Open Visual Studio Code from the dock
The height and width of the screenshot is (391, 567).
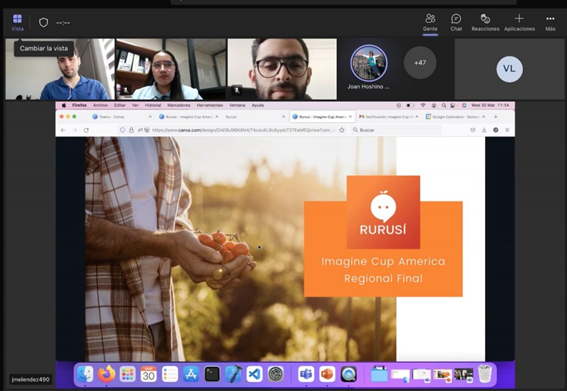pyautogui.click(x=254, y=374)
